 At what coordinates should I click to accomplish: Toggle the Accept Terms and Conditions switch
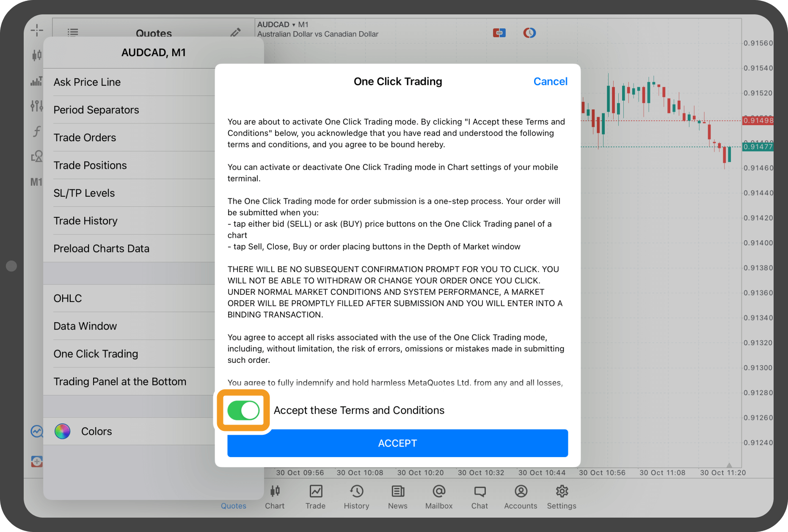[x=243, y=410]
